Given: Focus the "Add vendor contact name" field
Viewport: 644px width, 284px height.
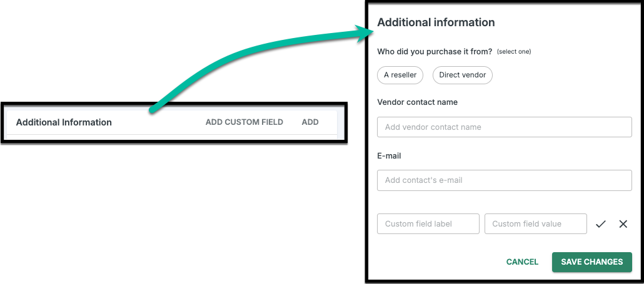Looking at the screenshot, I should click(504, 127).
